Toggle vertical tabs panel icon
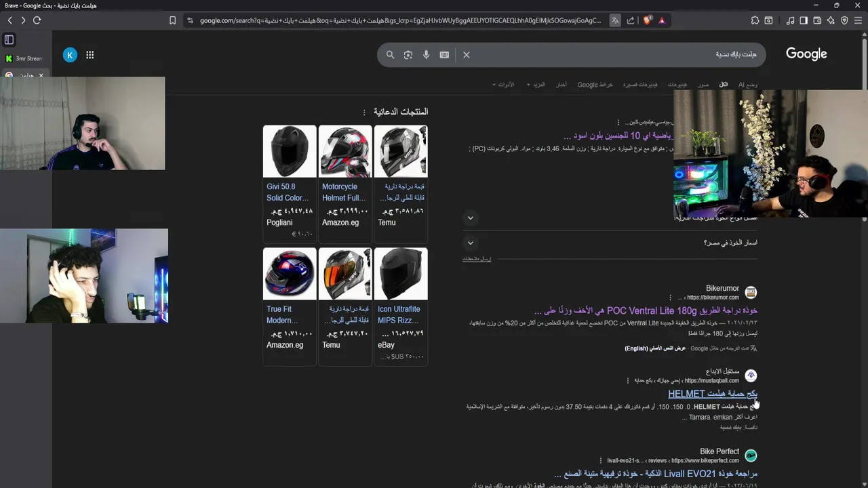This screenshot has width=868, height=488. pyautogui.click(x=9, y=40)
